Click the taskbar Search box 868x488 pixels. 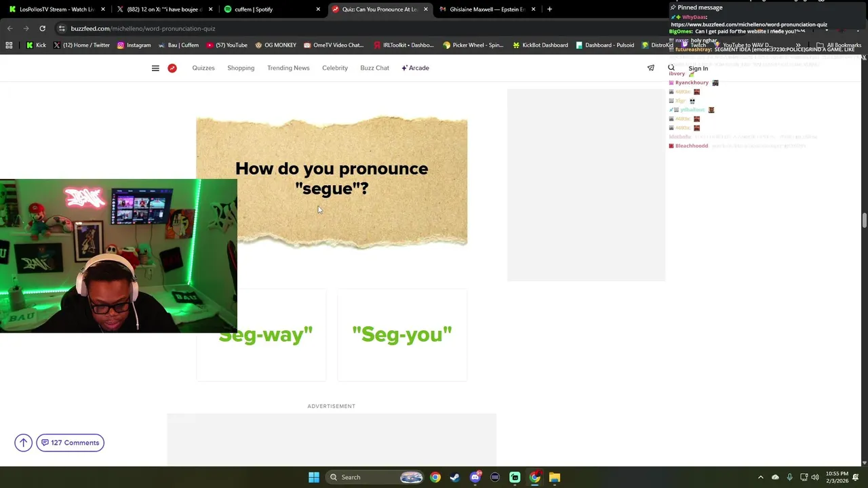point(375,477)
